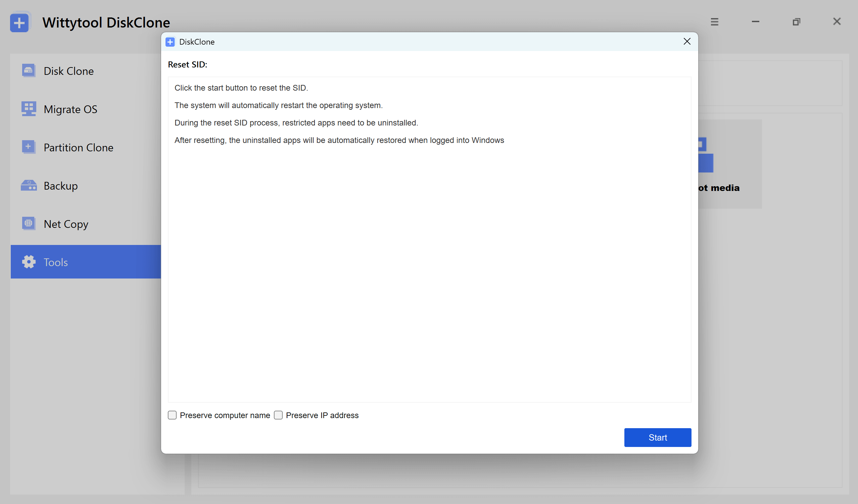Close the Reset SID dialog

(687, 42)
